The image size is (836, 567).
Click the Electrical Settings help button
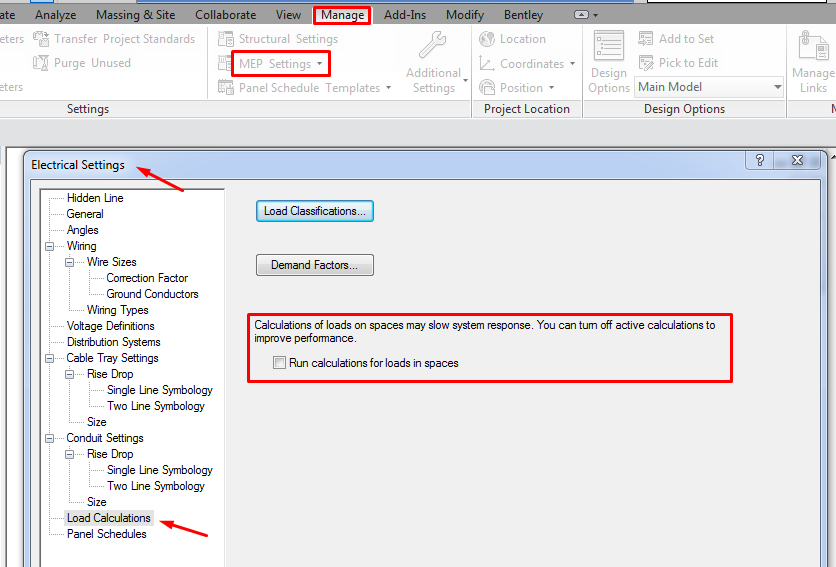click(760, 160)
